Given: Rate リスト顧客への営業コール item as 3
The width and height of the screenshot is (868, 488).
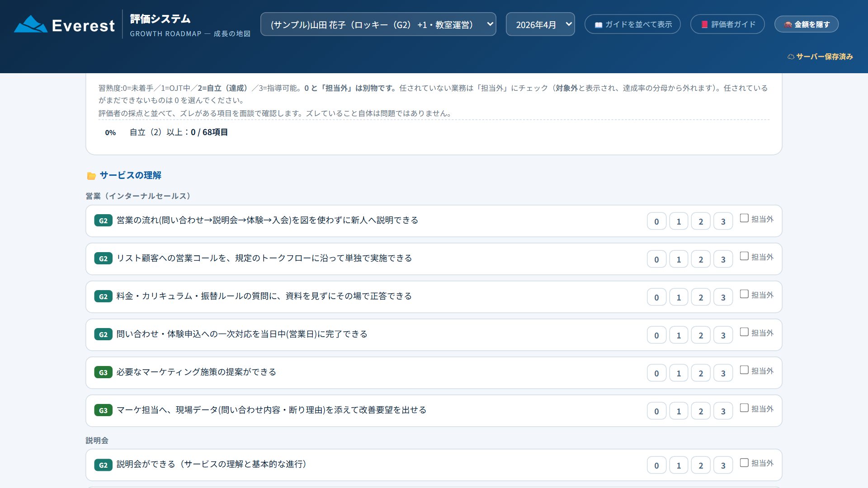Looking at the screenshot, I should pyautogui.click(x=723, y=259).
